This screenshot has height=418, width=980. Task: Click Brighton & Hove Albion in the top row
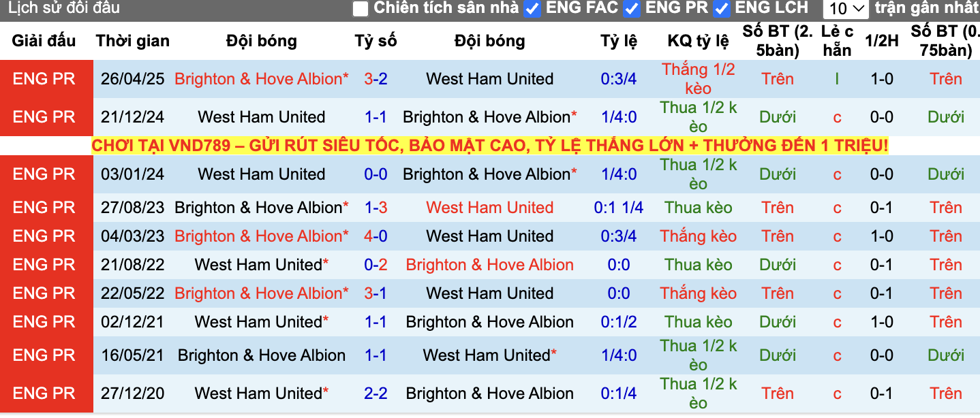261,78
